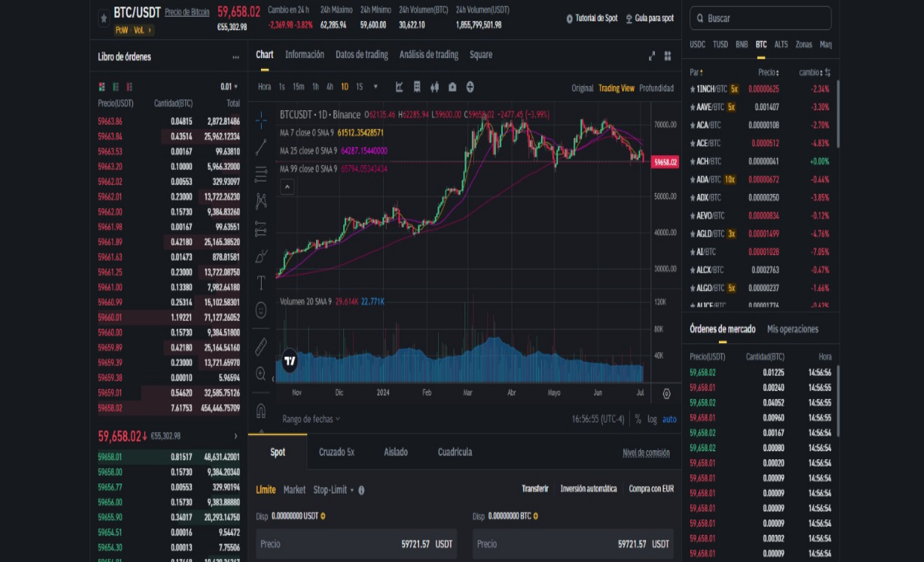Screen dimensions: 924x562
Task: Select the brush drawing tool
Action: (x=261, y=256)
